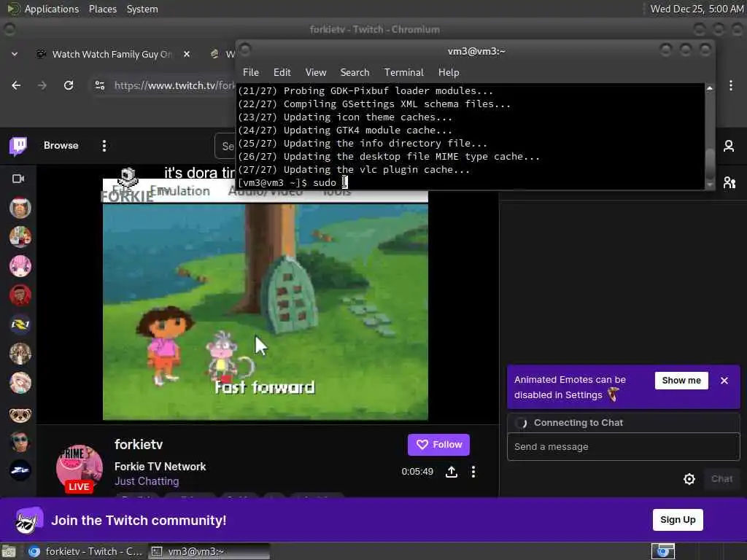Open the Just Chatting category link
The height and width of the screenshot is (560, 747).
pos(147,481)
